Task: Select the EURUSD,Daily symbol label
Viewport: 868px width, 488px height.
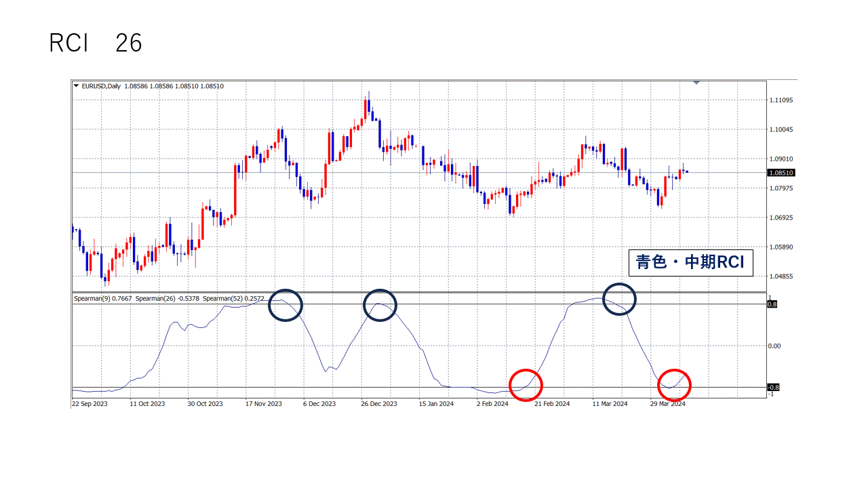Action: click(x=101, y=86)
